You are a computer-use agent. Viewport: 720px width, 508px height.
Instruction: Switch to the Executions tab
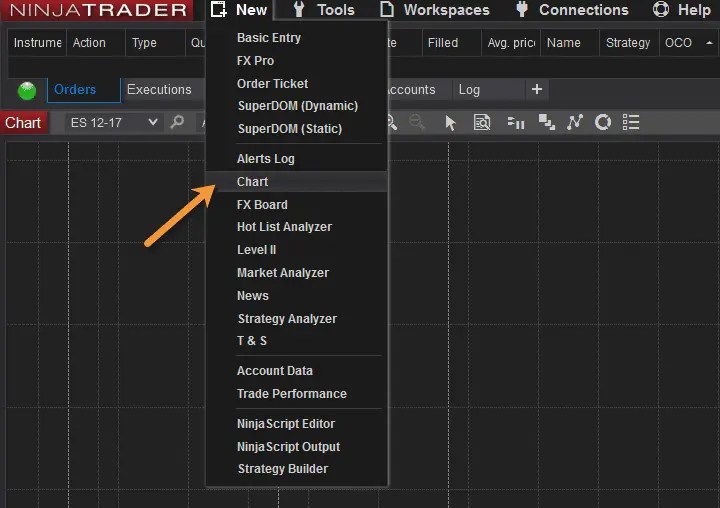pos(163,90)
